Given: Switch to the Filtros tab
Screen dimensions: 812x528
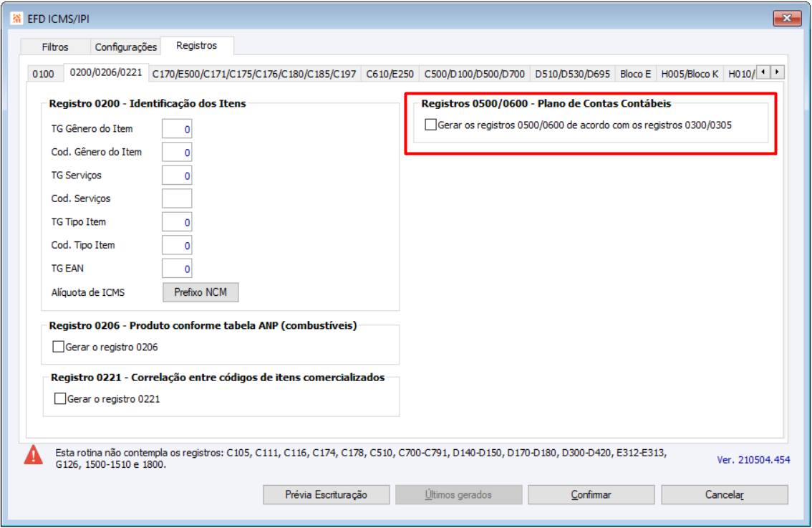Looking at the screenshot, I should point(55,47).
